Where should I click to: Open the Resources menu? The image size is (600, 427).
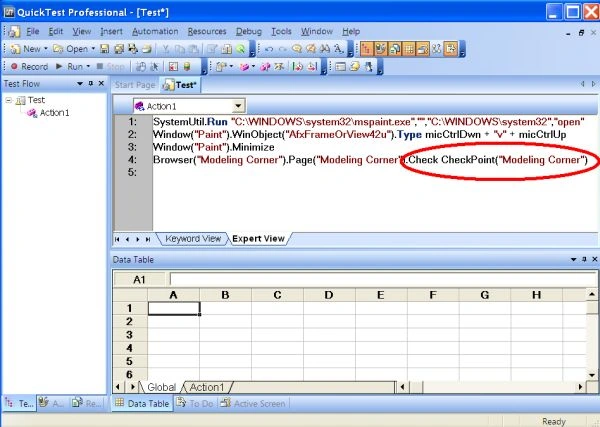pyautogui.click(x=207, y=31)
